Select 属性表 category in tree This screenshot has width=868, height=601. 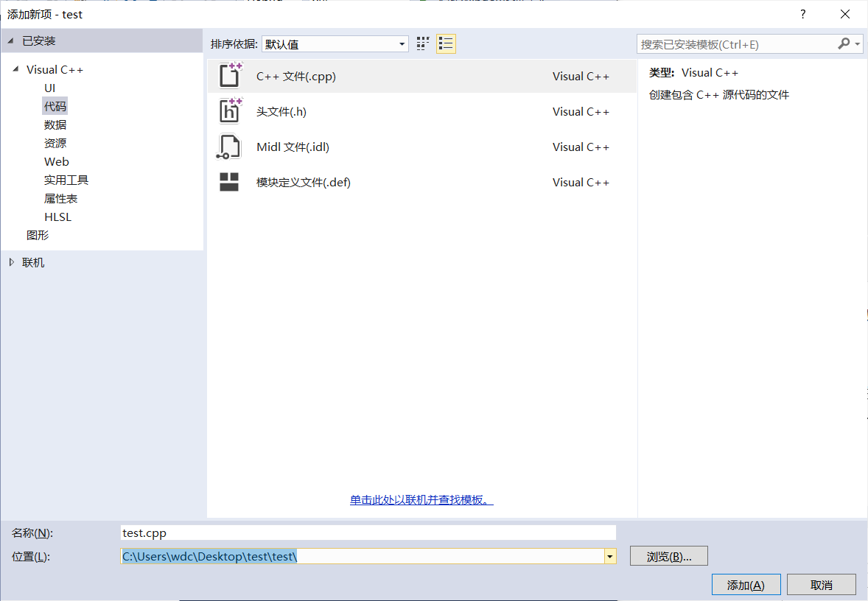coord(60,198)
